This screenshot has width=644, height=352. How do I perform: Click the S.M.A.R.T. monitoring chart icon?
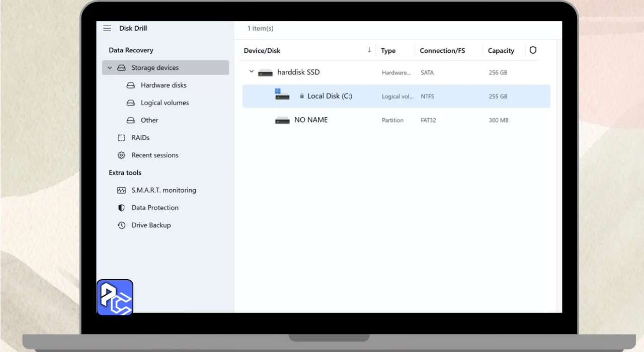click(x=121, y=191)
